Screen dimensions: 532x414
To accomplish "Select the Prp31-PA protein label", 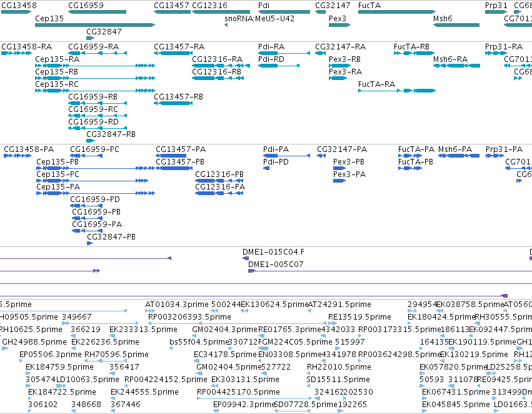I will [x=504, y=149].
